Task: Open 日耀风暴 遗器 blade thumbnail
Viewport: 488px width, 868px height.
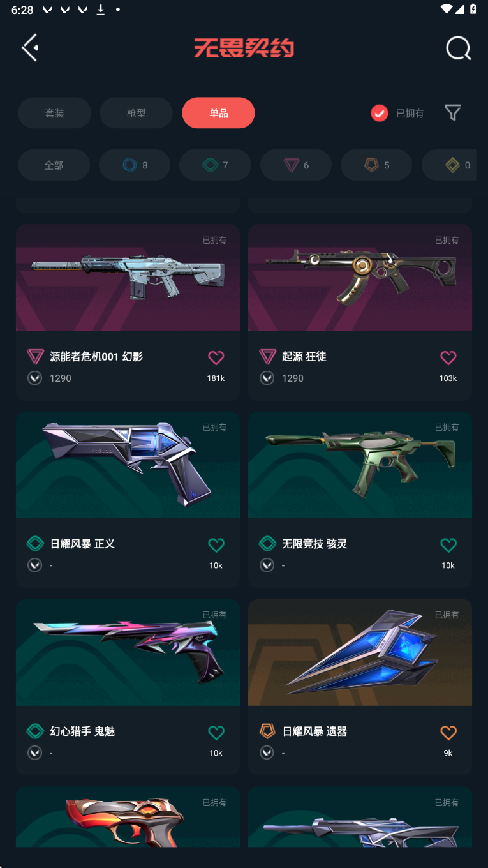Action: (360, 652)
